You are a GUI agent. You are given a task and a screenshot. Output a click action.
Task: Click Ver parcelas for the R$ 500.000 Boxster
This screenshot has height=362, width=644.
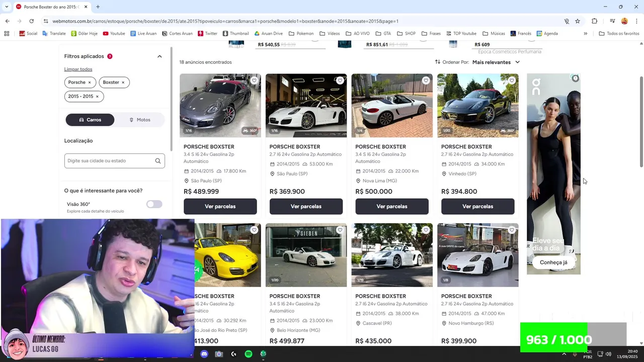392,207
